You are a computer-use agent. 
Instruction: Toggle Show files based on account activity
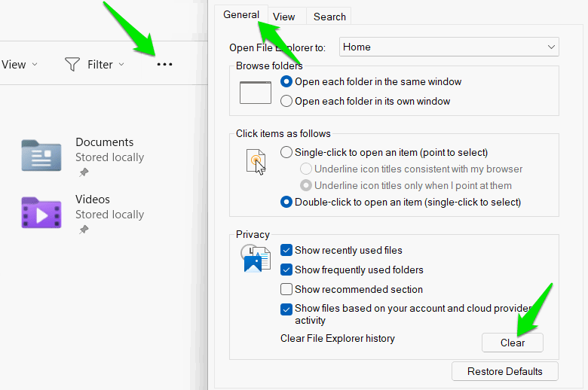[x=286, y=309]
